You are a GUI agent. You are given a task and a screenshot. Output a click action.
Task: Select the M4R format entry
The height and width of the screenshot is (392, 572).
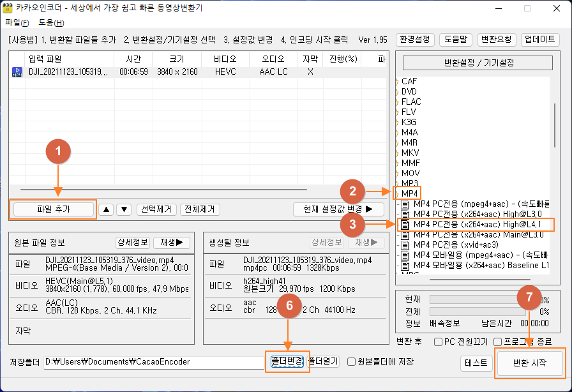click(x=410, y=143)
